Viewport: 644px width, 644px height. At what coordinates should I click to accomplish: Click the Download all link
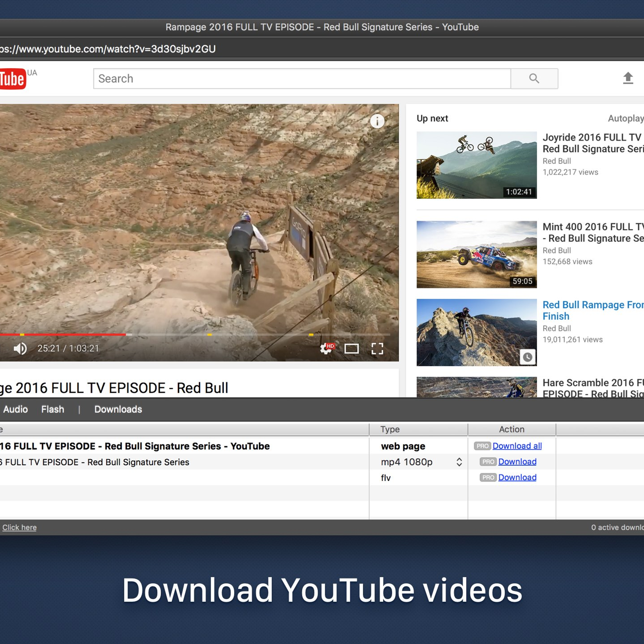(x=517, y=446)
